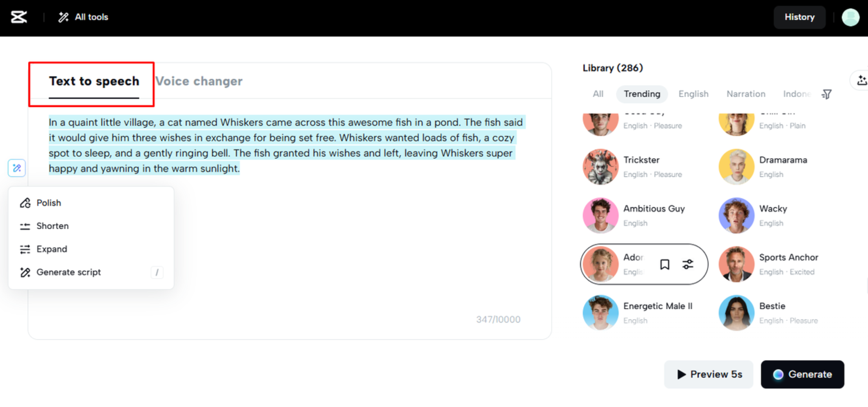Image resolution: width=868 pixels, height=407 pixels.
Task: Open the voice library filter icon
Action: [x=827, y=94]
